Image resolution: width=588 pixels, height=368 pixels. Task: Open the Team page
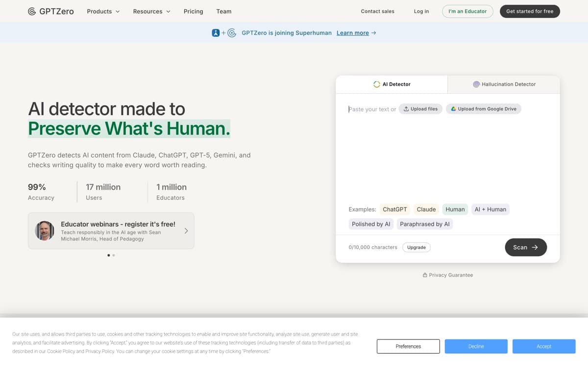click(224, 11)
